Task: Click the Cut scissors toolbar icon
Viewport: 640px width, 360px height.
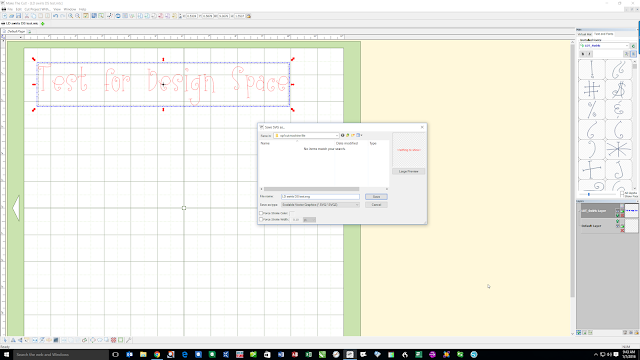Action: [27, 16]
